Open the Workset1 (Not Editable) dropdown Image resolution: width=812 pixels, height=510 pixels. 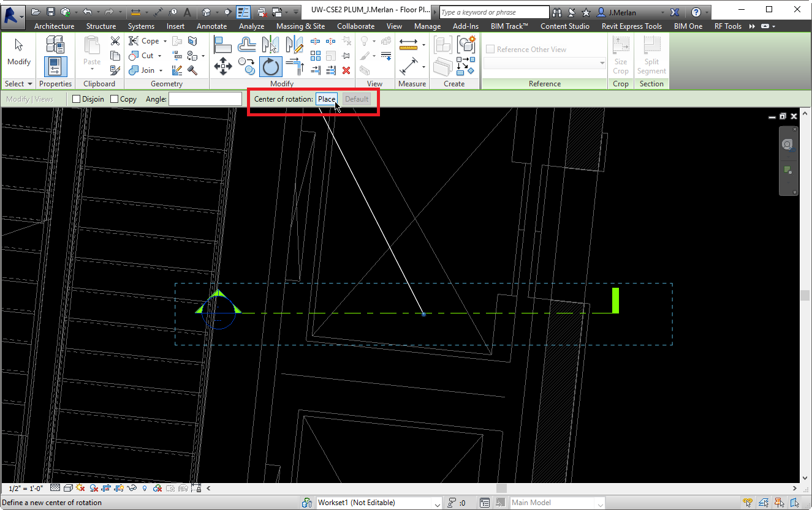(437, 503)
